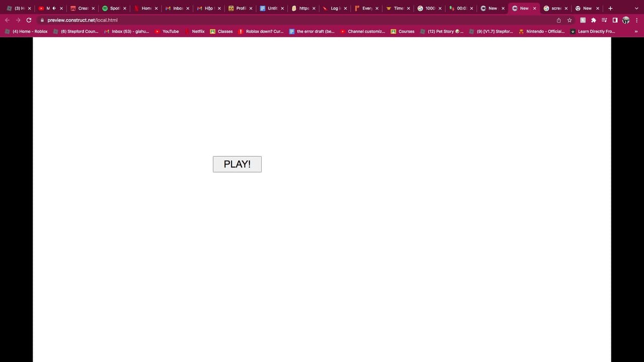Bookmark this page with star icon
644x362 pixels.
(x=570, y=20)
